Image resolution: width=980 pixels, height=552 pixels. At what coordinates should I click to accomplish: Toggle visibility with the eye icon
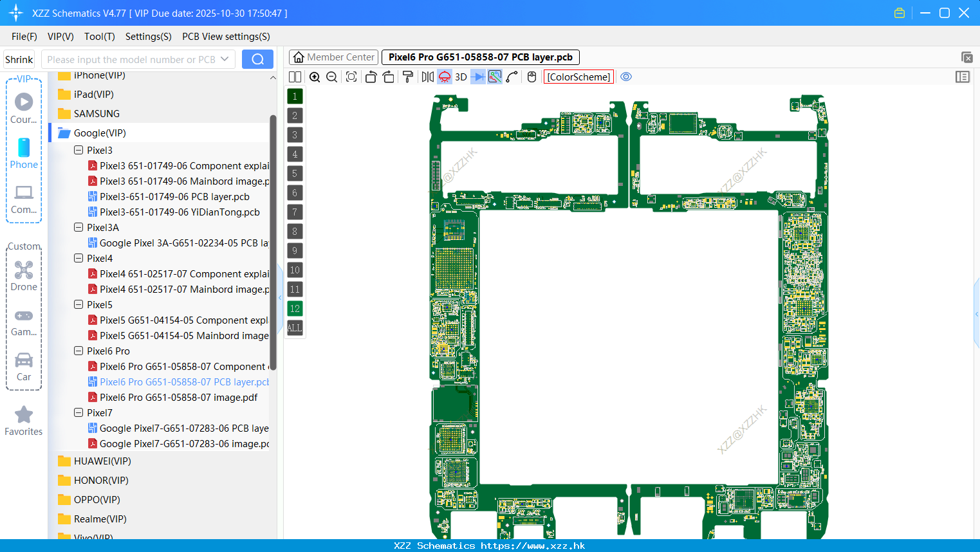point(626,77)
